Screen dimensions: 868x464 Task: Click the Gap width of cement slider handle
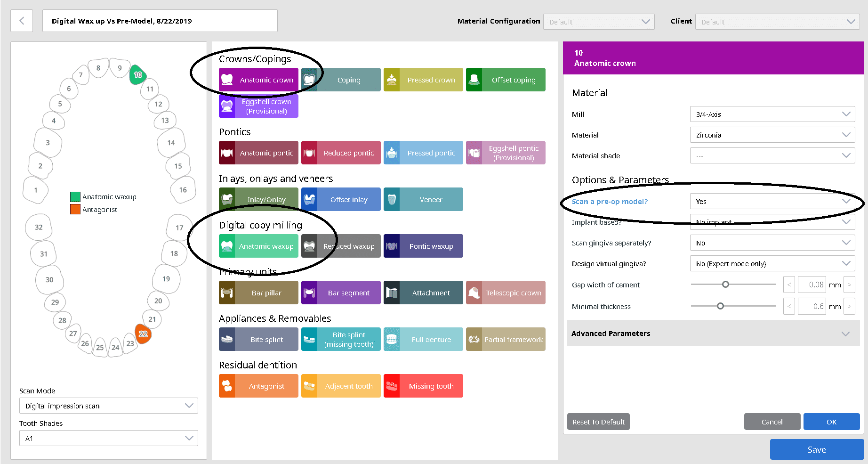click(725, 285)
